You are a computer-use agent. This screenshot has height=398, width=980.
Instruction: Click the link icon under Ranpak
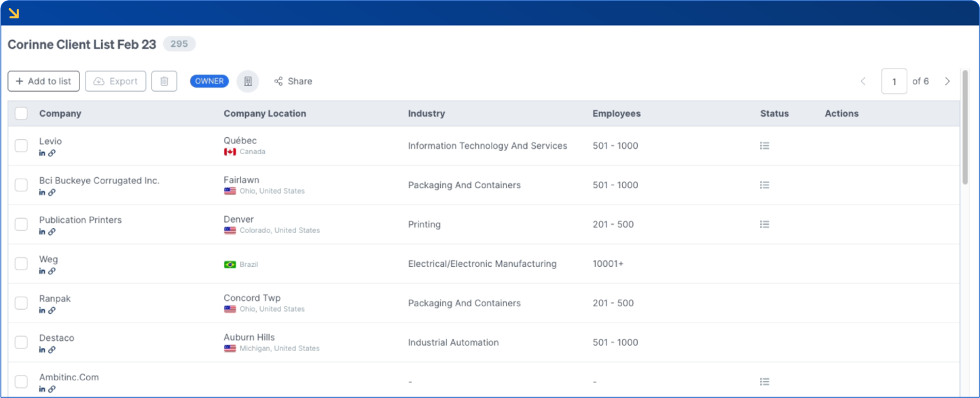point(52,311)
